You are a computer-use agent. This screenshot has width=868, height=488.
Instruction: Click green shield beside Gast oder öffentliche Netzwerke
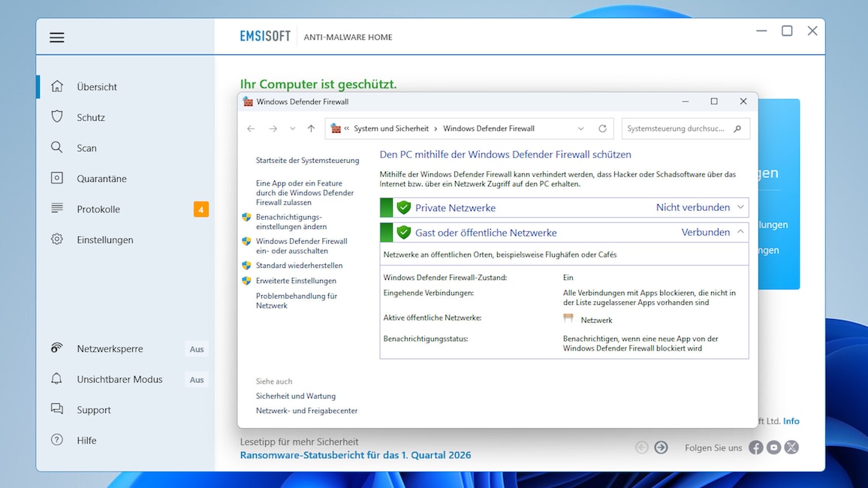point(403,233)
